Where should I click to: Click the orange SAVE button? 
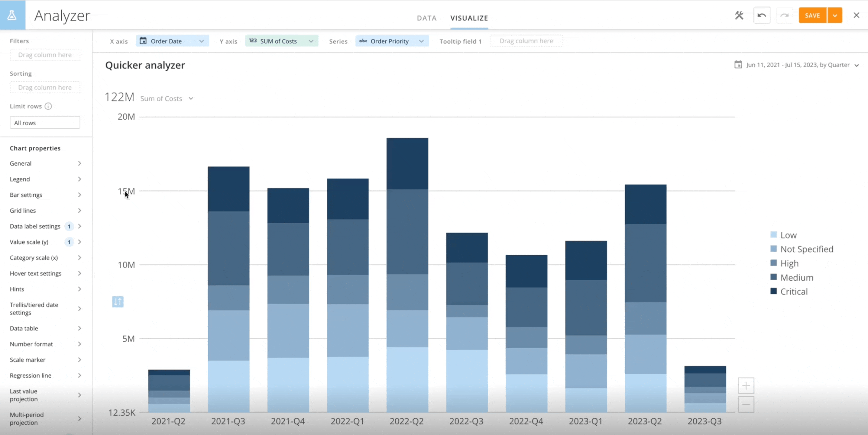coord(812,15)
